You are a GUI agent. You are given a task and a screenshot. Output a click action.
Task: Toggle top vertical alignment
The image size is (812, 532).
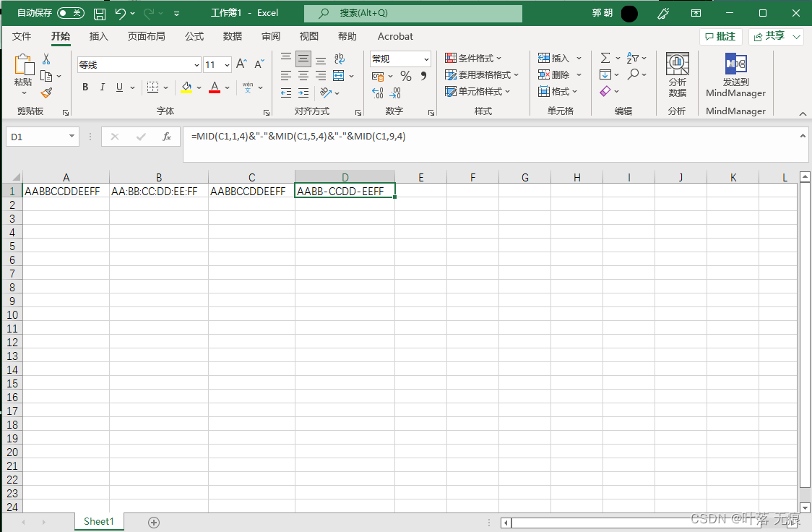point(286,58)
